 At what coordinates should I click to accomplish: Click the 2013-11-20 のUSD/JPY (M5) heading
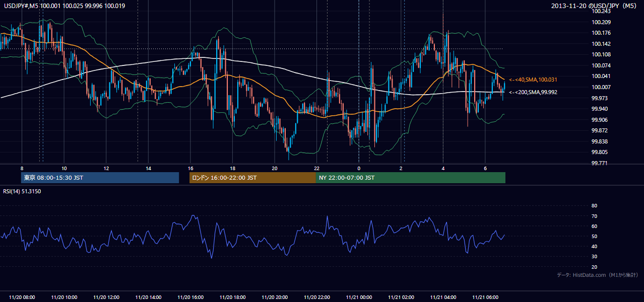(595, 6)
